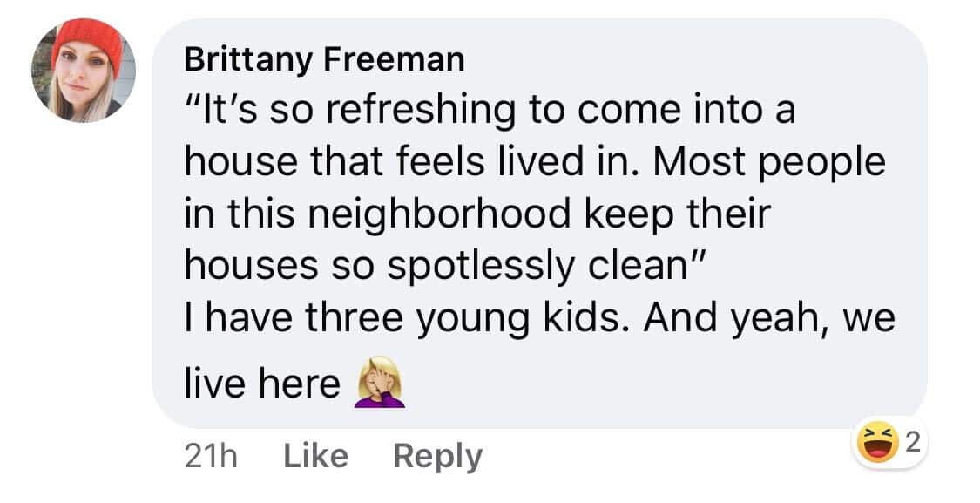Reply to Brittany Freeman's comment
The height and width of the screenshot is (503, 980).
pyautogui.click(x=437, y=457)
